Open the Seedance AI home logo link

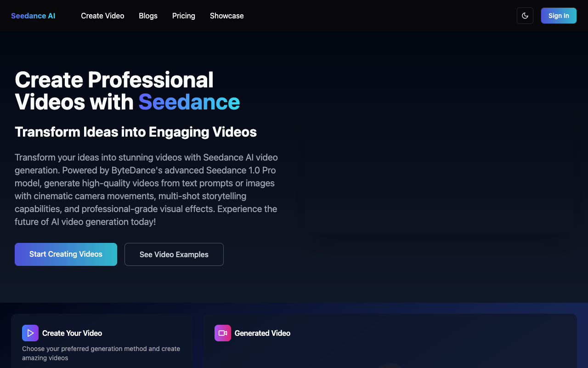pyautogui.click(x=33, y=16)
